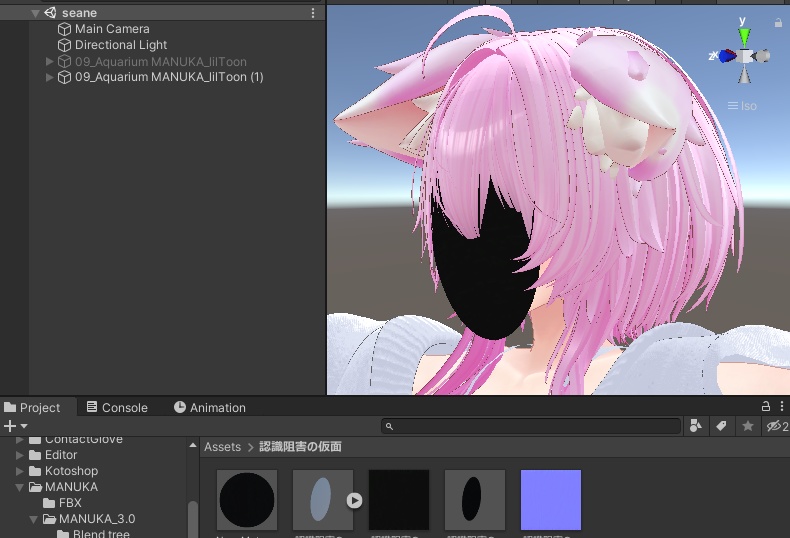Click the green Y axis on the gizmo
This screenshot has width=790, height=538.
(x=744, y=37)
